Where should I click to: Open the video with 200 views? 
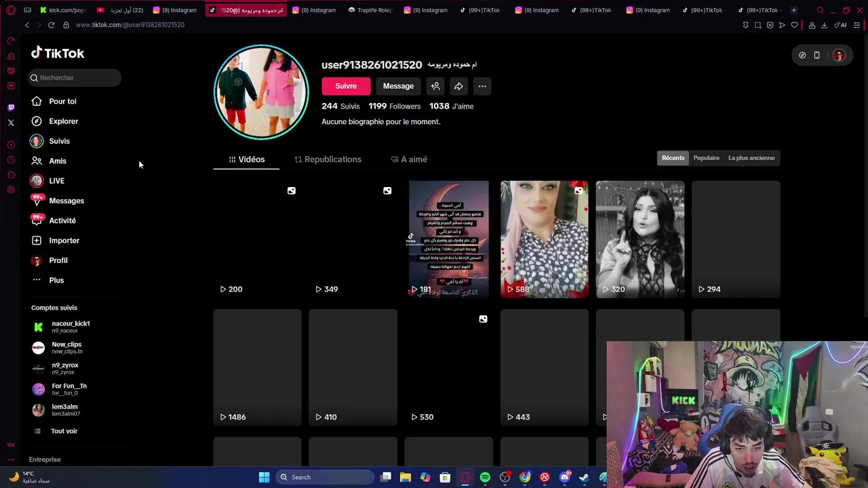(x=257, y=239)
